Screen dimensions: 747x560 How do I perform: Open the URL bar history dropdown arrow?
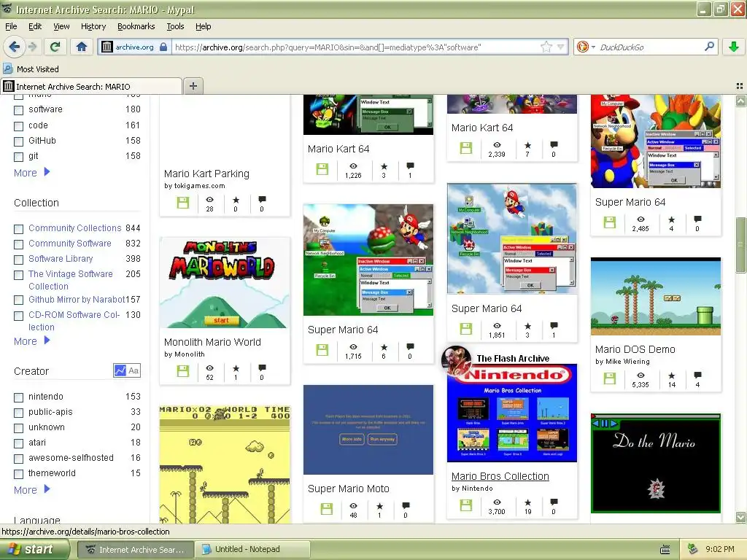click(561, 47)
